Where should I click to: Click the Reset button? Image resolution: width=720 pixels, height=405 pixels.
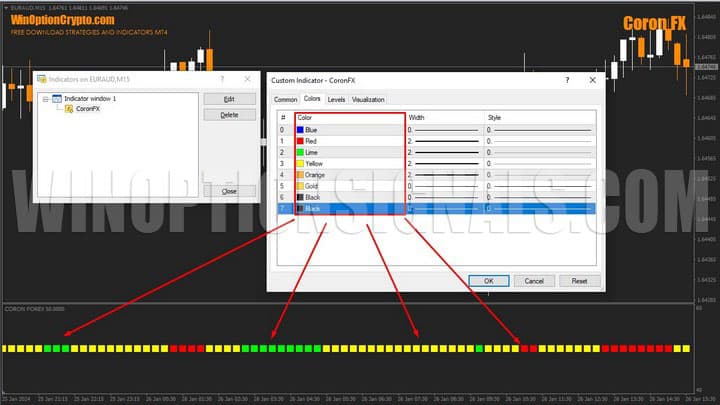tap(579, 281)
